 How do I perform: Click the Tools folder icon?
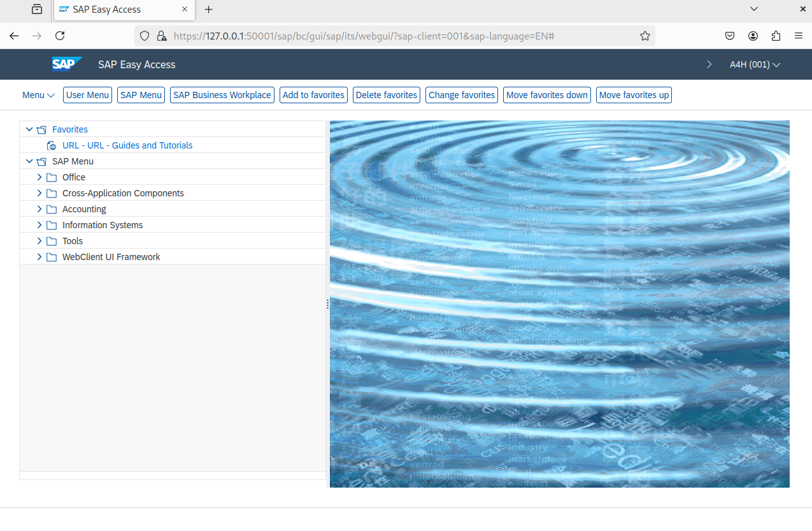coord(52,241)
